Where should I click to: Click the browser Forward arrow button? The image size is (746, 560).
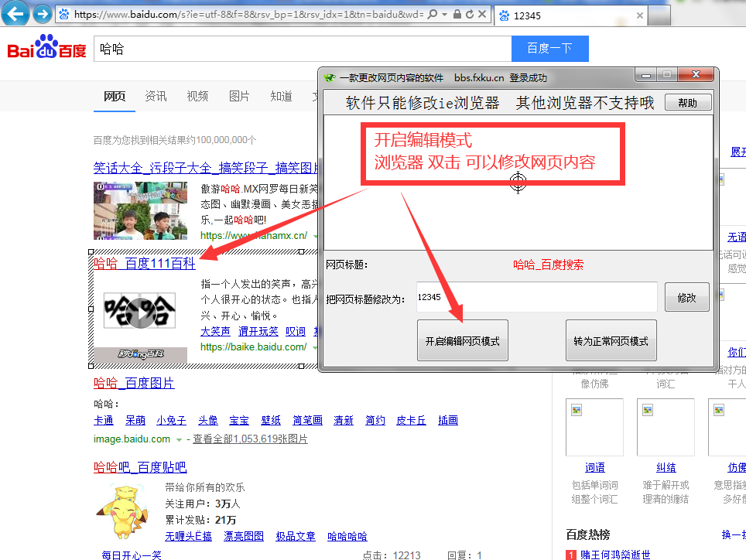pyautogui.click(x=43, y=14)
